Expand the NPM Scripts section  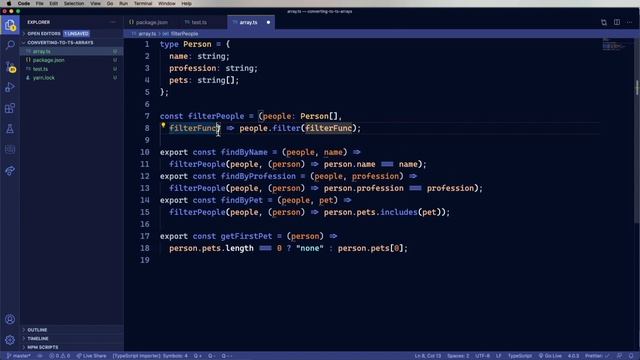[43, 347]
